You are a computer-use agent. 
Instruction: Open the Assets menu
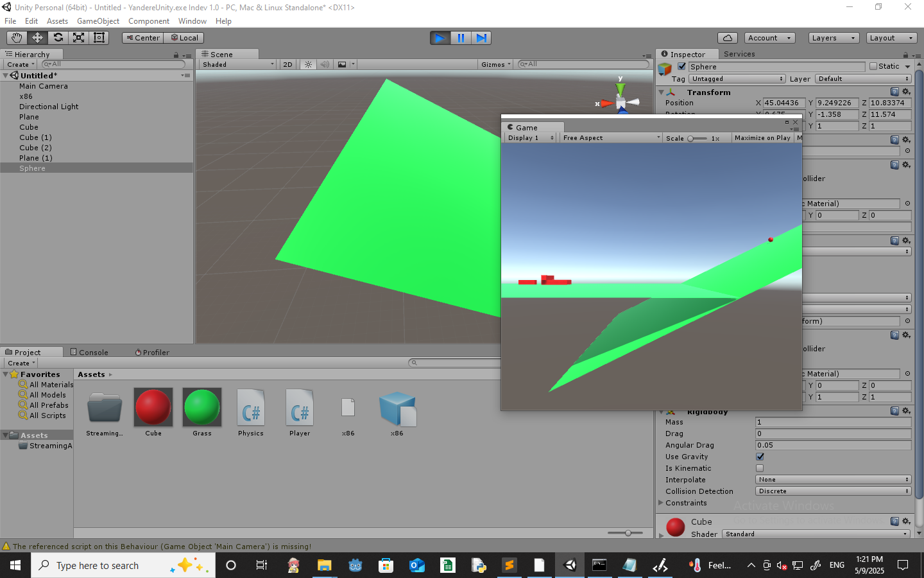coord(57,21)
